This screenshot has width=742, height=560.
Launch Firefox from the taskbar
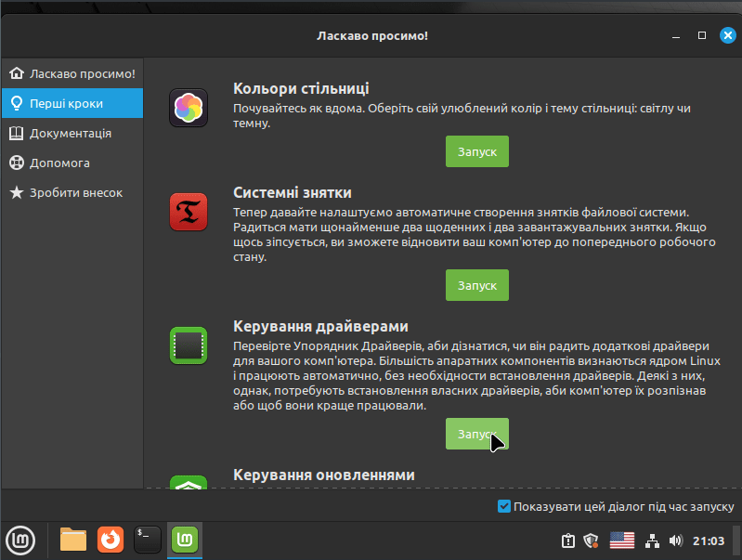coord(111,540)
